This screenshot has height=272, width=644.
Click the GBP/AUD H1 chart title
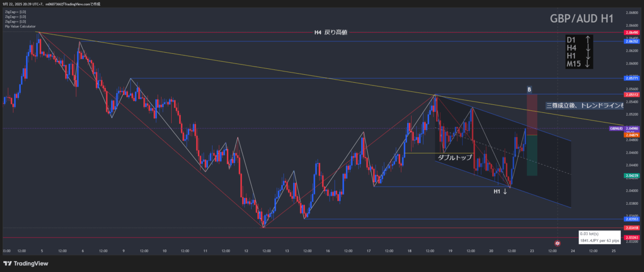pos(582,18)
